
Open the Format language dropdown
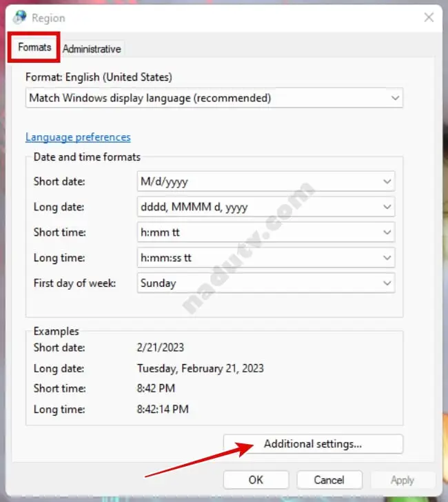pos(214,98)
